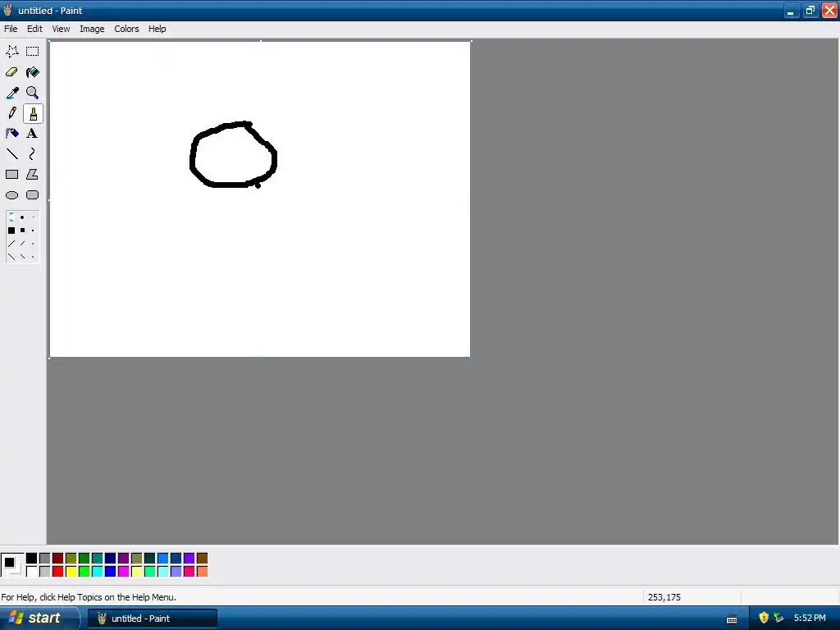Choose the medium backslash brush shape
This screenshot has height=630, width=840.
(22, 257)
